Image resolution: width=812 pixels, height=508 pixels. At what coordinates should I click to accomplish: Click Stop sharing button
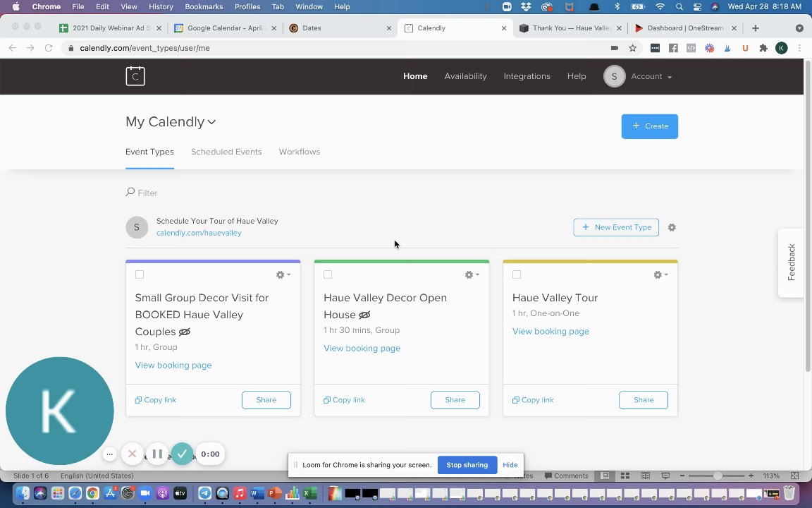pyautogui.click(x=467, y=465)
